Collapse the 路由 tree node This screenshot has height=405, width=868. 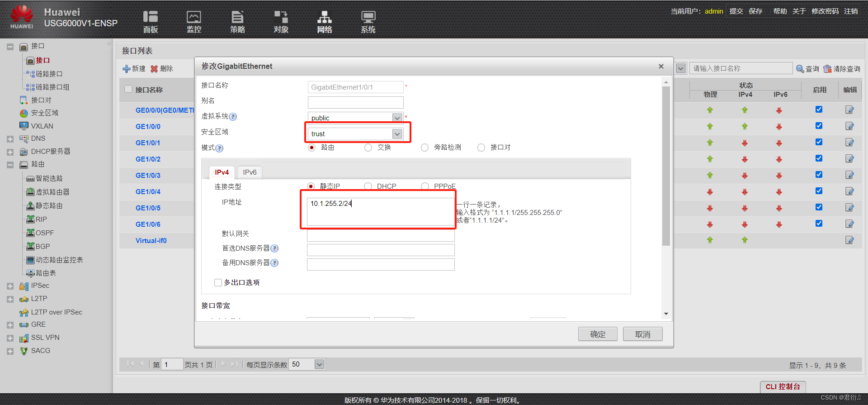point(10,165)
